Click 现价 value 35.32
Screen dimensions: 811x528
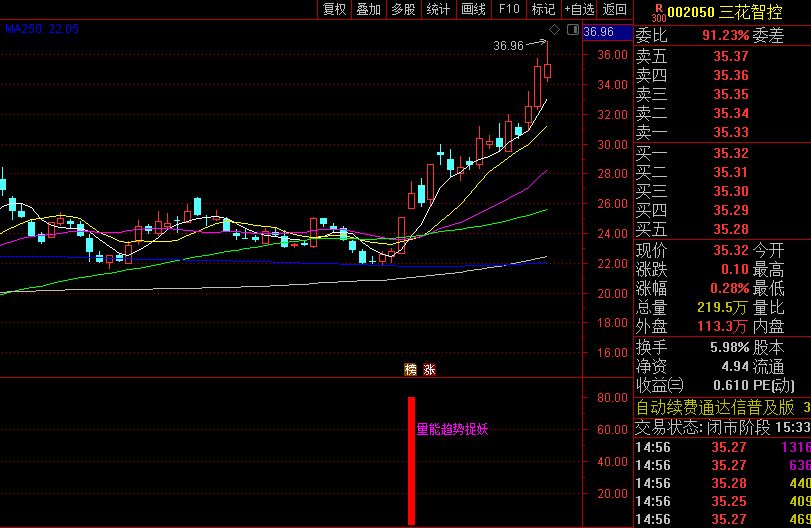[731, 250]
